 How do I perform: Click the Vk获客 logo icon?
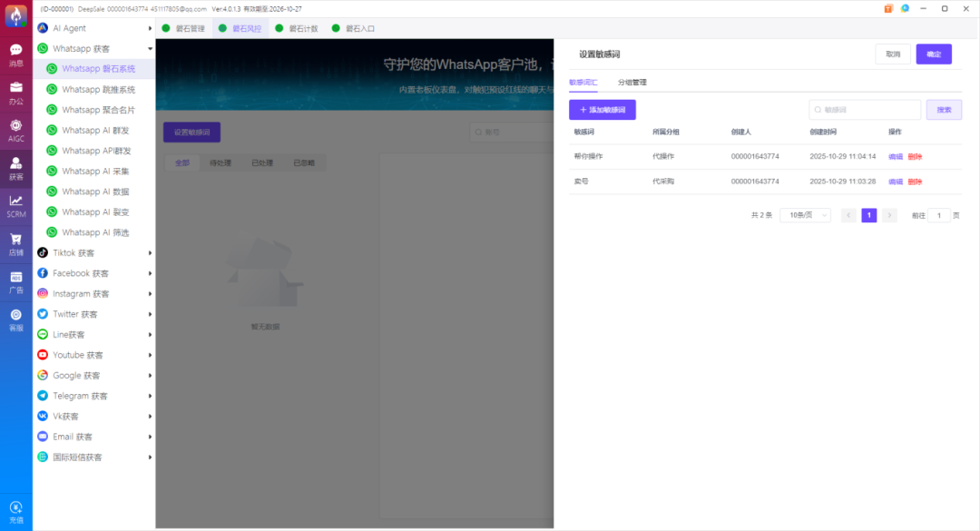[43, 416]
